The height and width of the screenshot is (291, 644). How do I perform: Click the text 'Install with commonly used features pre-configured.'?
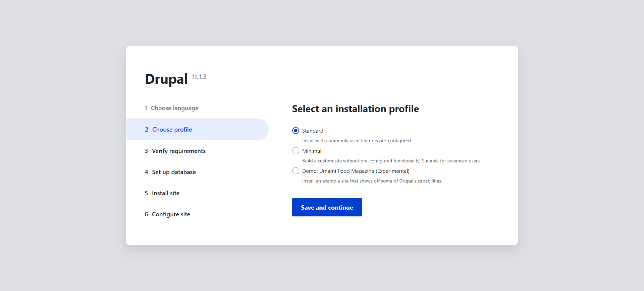[x=357, y=141]
